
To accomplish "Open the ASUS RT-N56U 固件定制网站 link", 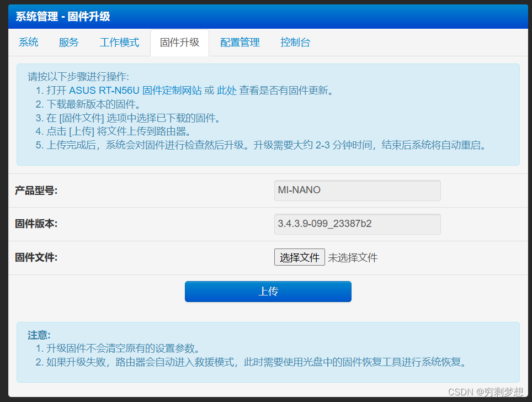I will coord(135,91).
